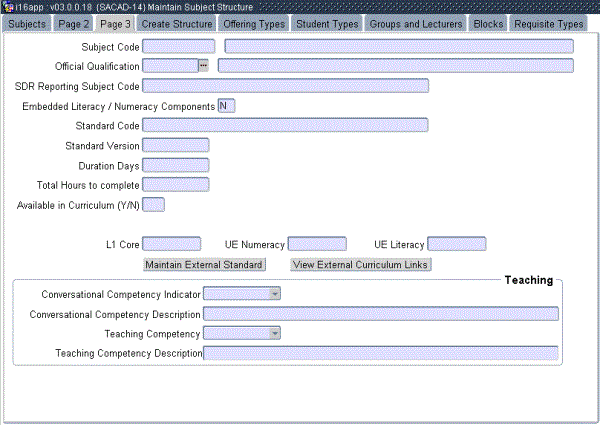Focus the Duration Days field
Screen dimensions: 600x425
176,165
